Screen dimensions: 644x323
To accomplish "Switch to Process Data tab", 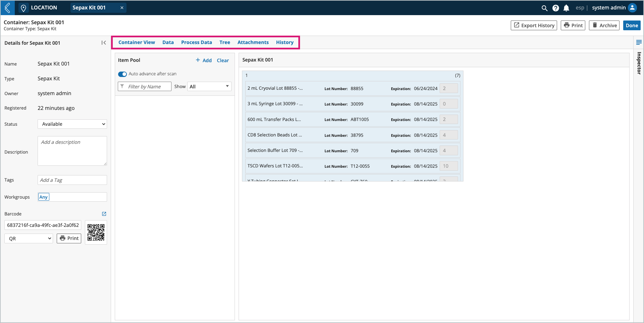I will [197, 42].
